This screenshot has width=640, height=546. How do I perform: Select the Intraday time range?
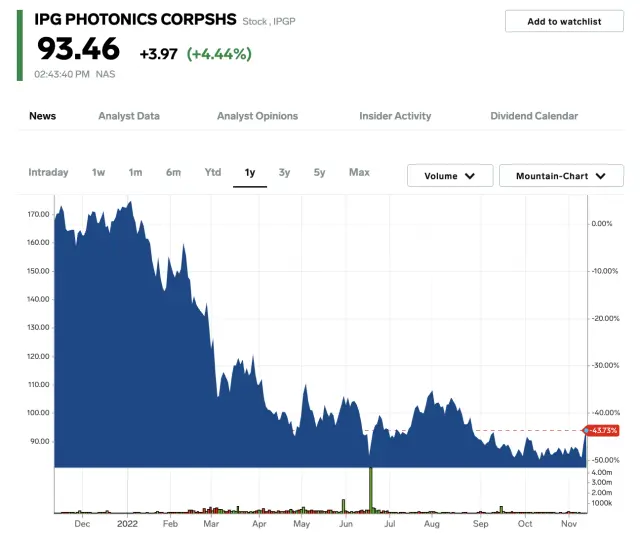[48, 172]
